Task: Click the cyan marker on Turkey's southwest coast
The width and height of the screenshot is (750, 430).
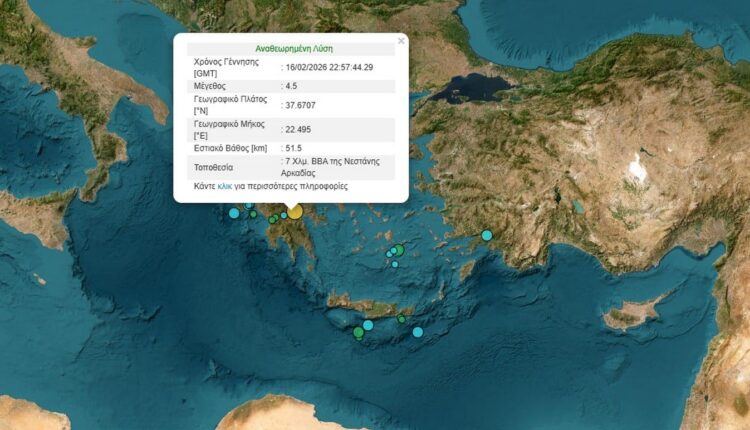Action: point(487,235)
